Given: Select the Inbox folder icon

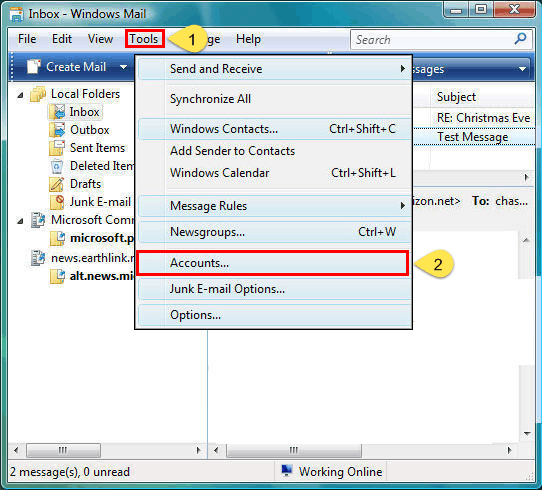Looking at the screenshot, I should tap(57, 112).
